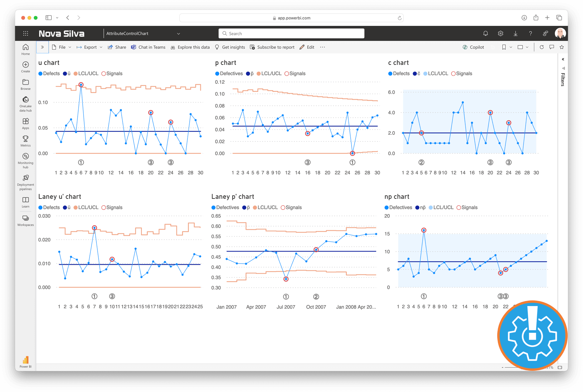Toggle Signals legend in np chart
This screenshot has width=583, height=392.
coord(467,208)
